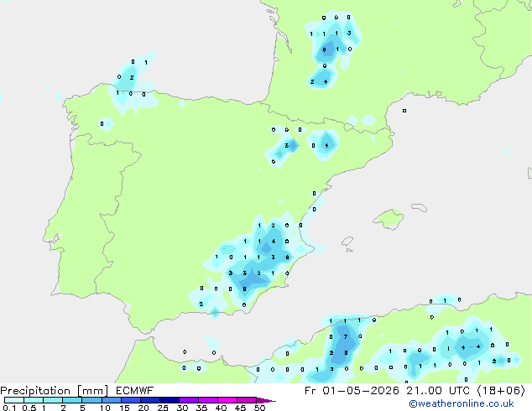Click the '0.5' legend scale label
Viewport: 532px width, 411px height.
[x=29, y=408]
